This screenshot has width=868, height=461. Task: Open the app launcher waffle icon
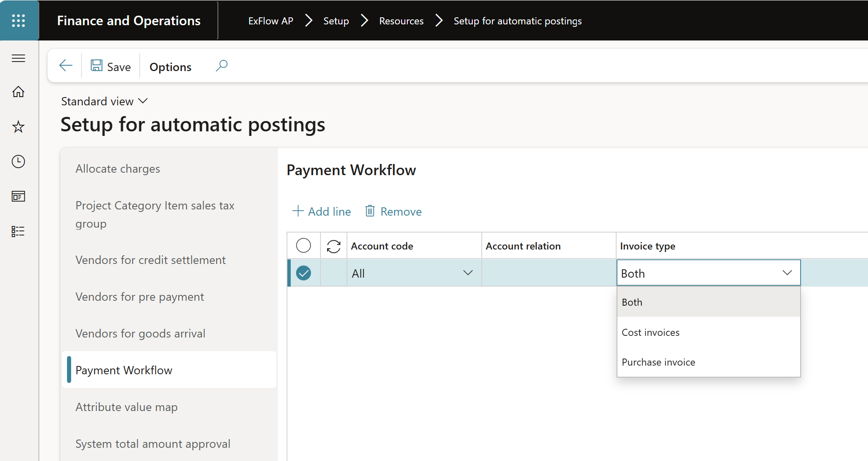pyautogui.click(x=19, y=20)
